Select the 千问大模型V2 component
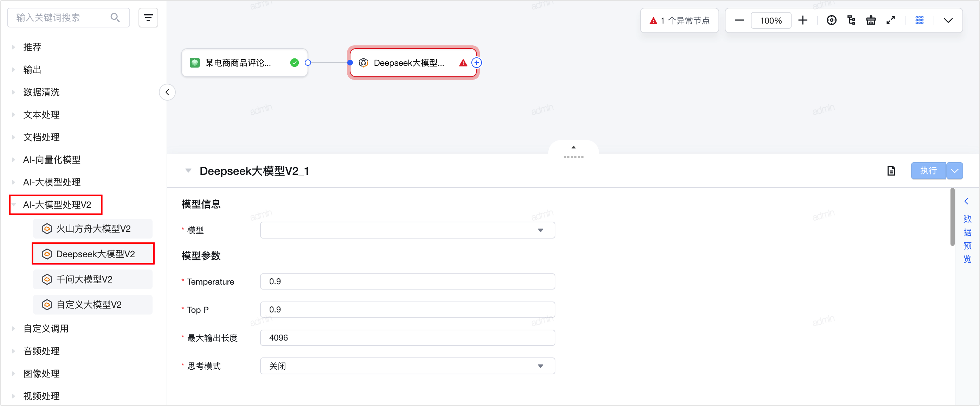 click(93, 279)
